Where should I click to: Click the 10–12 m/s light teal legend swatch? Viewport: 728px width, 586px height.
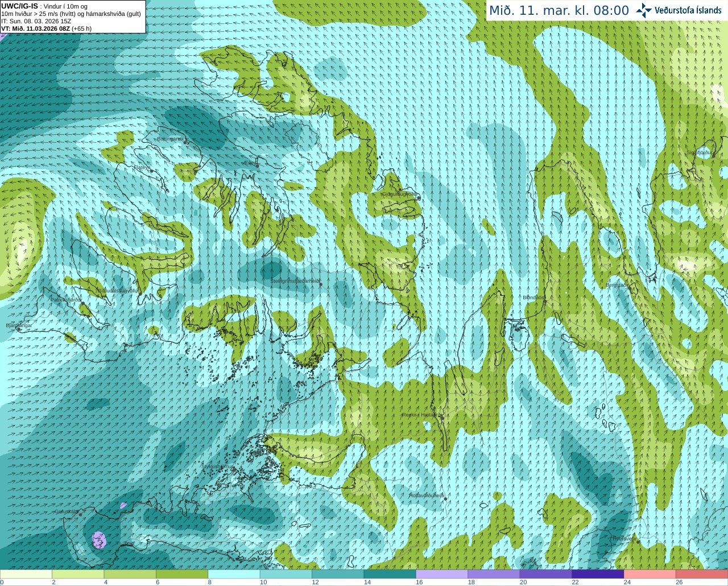click(x=286, y=574)
